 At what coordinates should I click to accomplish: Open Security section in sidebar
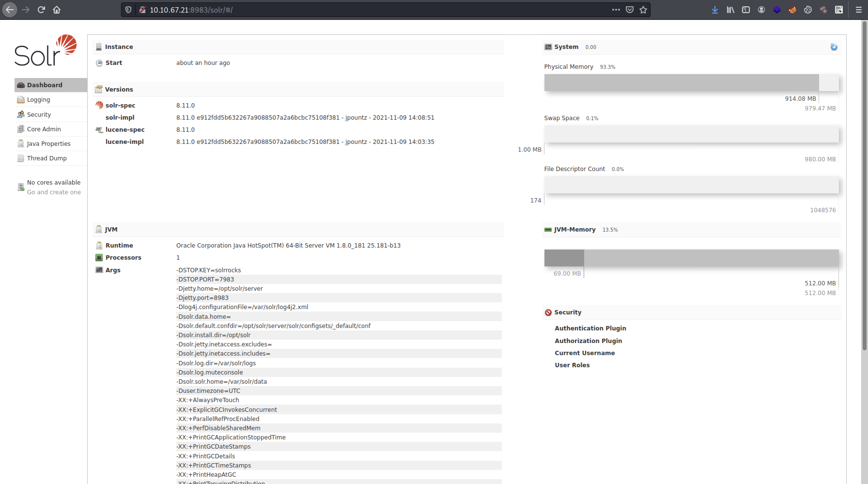click(39, 115)
